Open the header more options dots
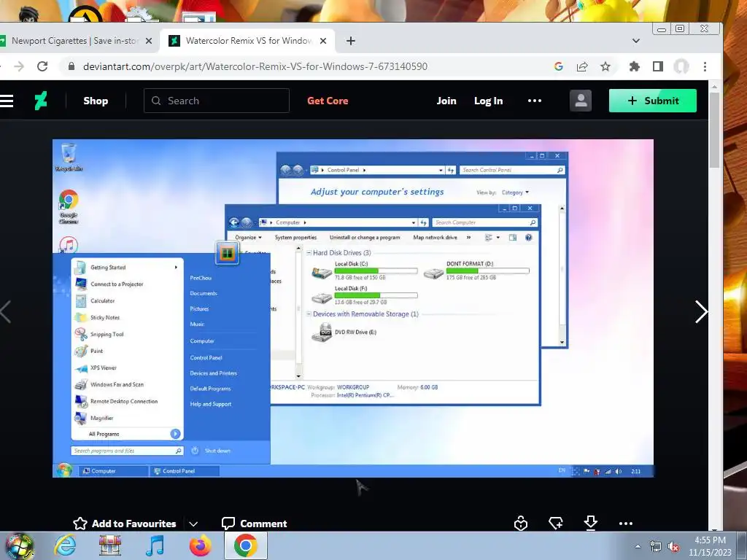Image resolution: width=747 pixels, height=560 pixels. [x=535, y=101]
